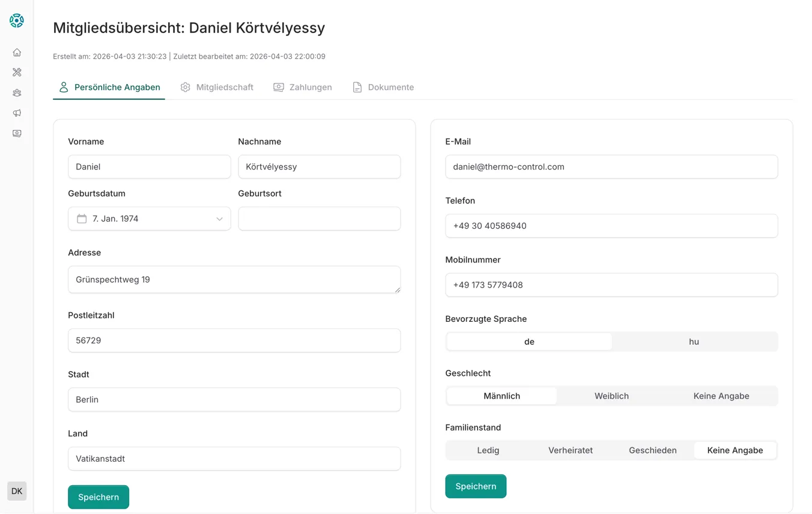Select Keine Angabe under Geschlecht
This screenshot has width=812, height=514.
[721, 396]
